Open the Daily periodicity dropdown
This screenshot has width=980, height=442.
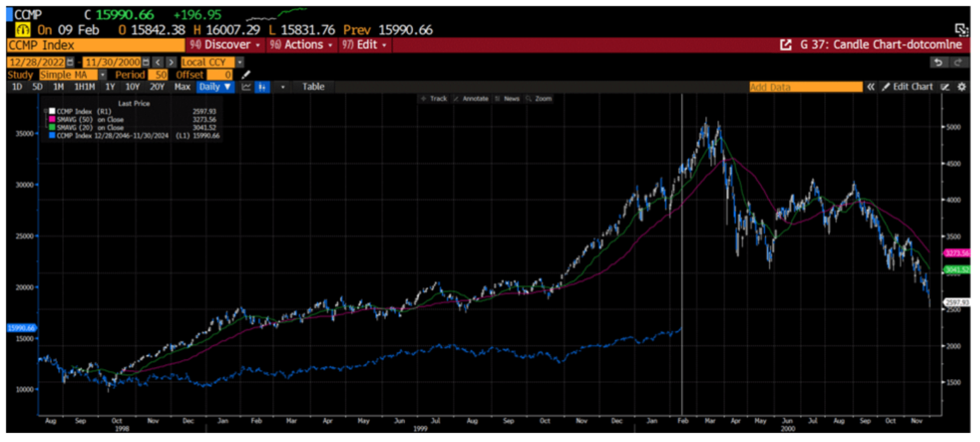pos(215,87)
